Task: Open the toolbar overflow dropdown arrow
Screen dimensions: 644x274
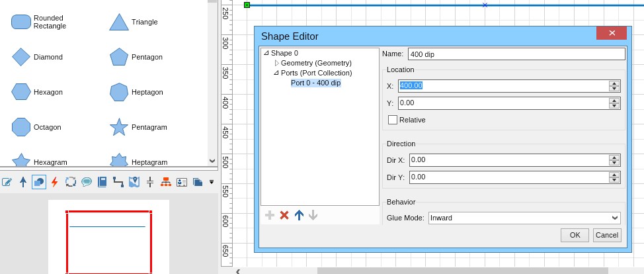Action: tap(212, 181)
